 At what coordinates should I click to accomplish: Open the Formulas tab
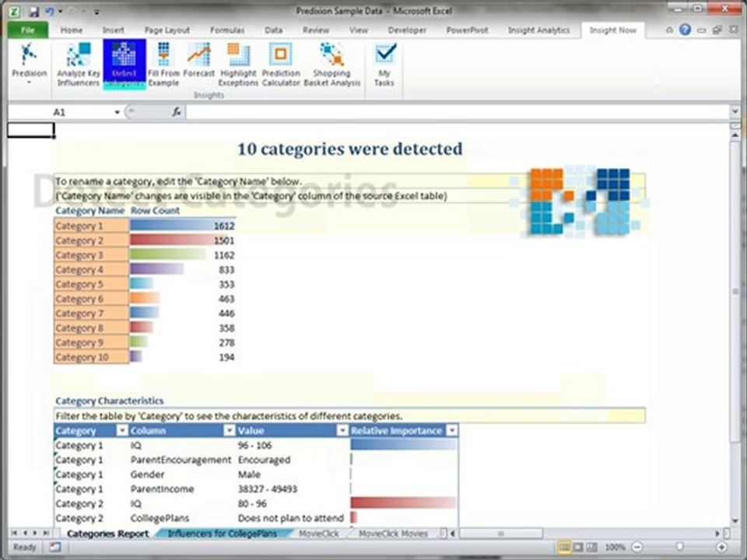coord(227,30)
